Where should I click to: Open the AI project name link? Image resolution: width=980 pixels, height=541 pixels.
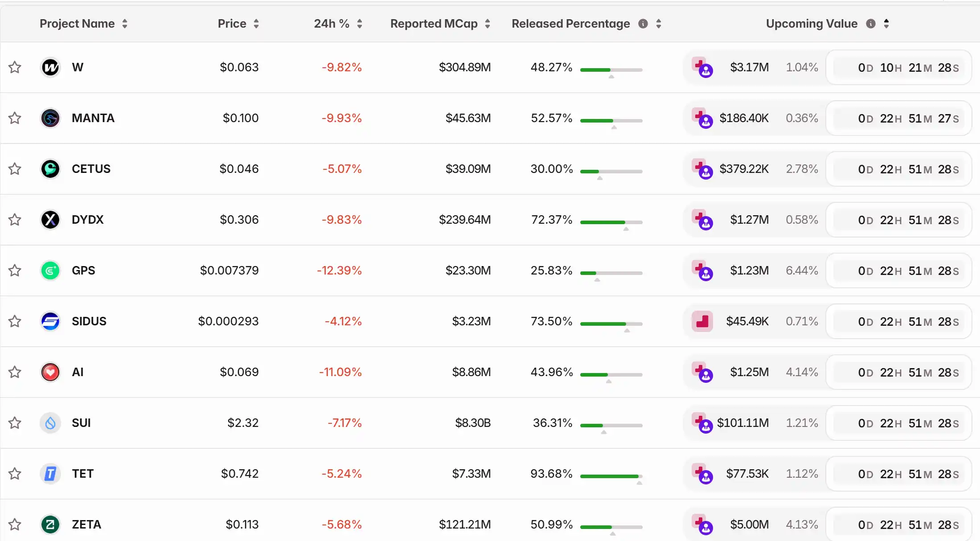pyautogui.click(x=78, y=372)
